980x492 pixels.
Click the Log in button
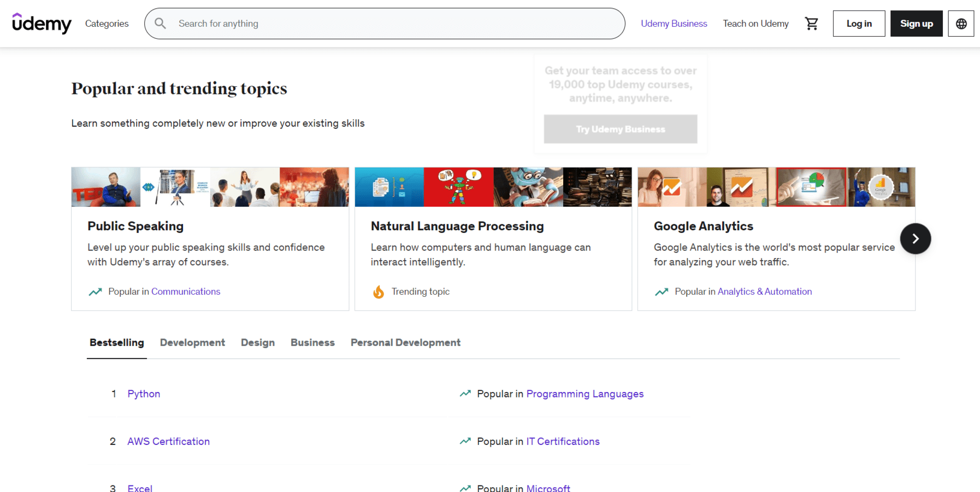[x=858, y=23]
